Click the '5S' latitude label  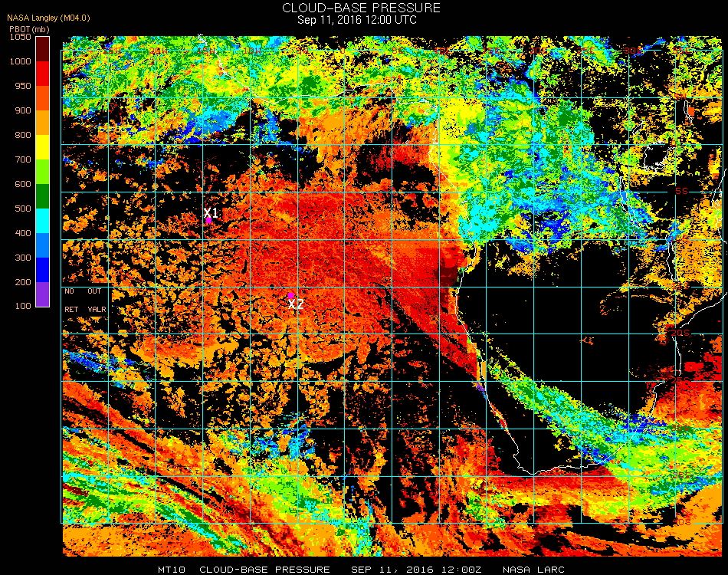pos(681,192)
